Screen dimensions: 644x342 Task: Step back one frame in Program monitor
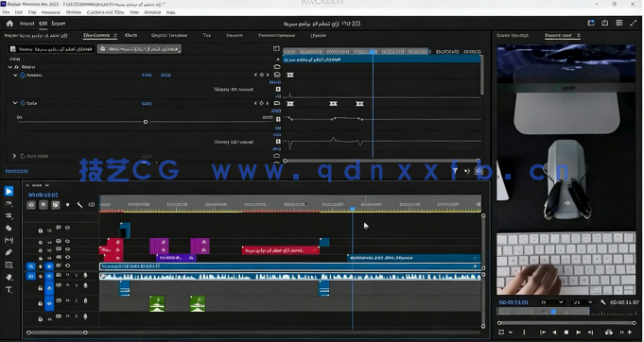[554, 333]
